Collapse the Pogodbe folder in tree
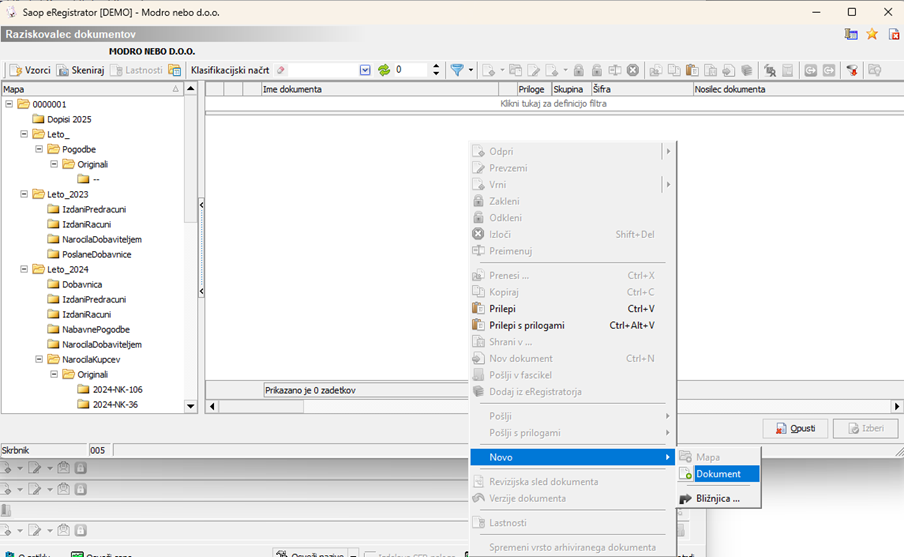The width and height of the screenshot is (904, 557). click(x=40, y=149)
